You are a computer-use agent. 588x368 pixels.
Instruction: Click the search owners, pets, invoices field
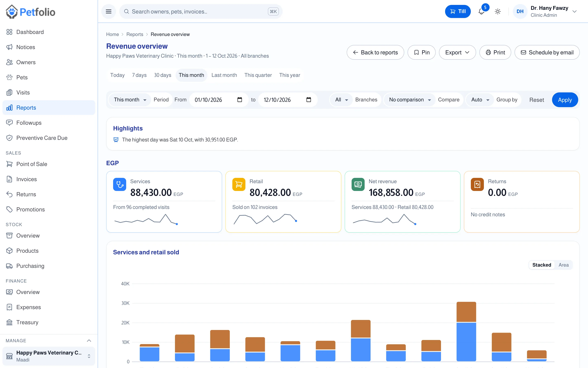pos(201,11)
